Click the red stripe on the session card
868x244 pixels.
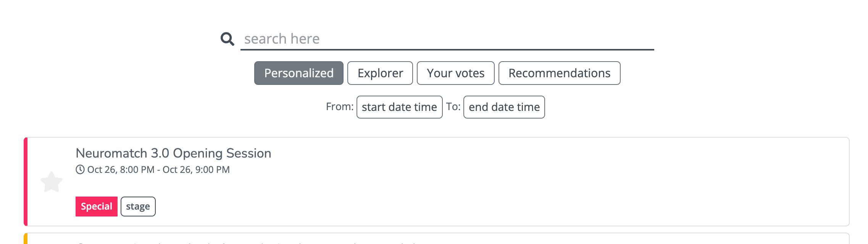click(26, 182)
